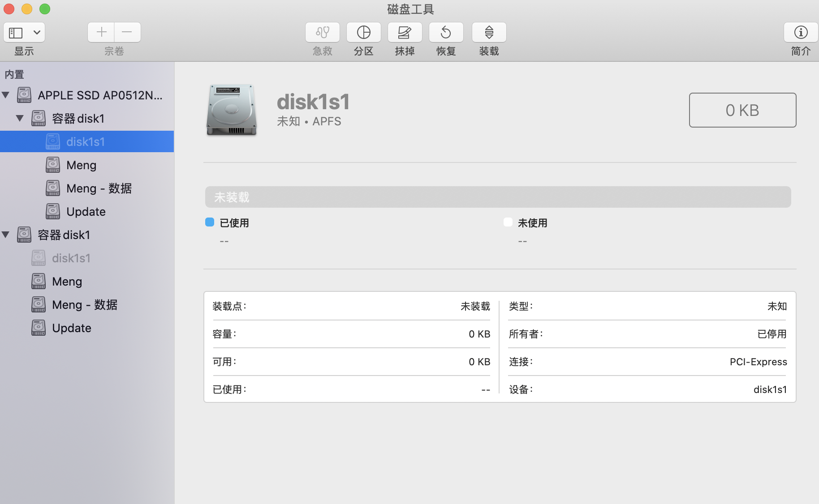Click the 未装载 storage usage bar

[497, 197]
